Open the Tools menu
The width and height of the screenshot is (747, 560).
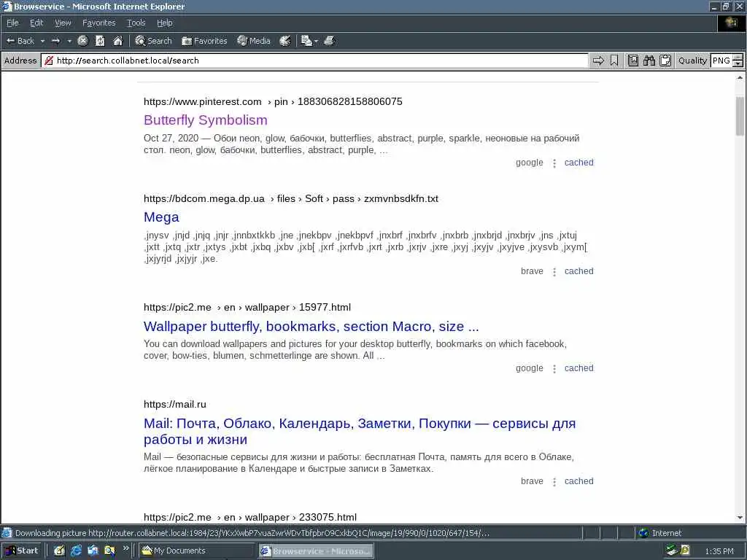pyautogui.click(x=136, y=23)
